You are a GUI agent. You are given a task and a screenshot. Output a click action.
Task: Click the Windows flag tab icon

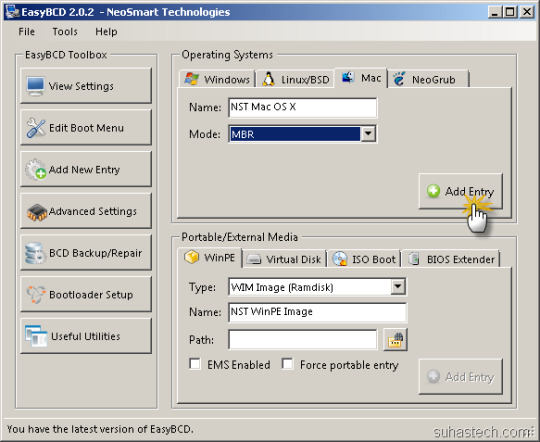point(191,79)
